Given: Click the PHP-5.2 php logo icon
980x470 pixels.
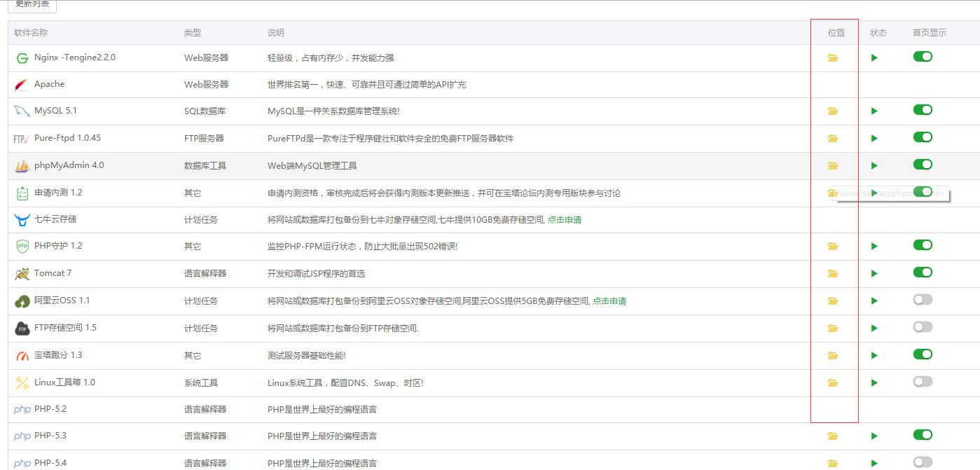Looking at the screenshot, I should tap(22, 410).
